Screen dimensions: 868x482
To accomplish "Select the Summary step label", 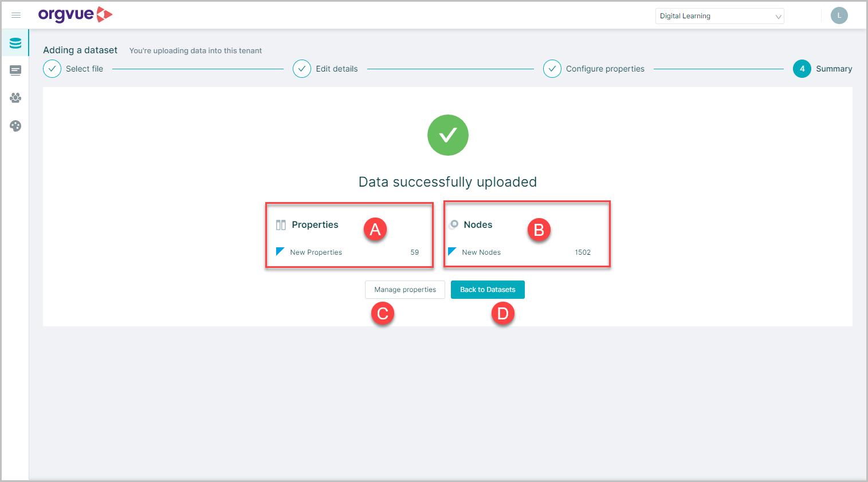I will [x=834, y=69].
